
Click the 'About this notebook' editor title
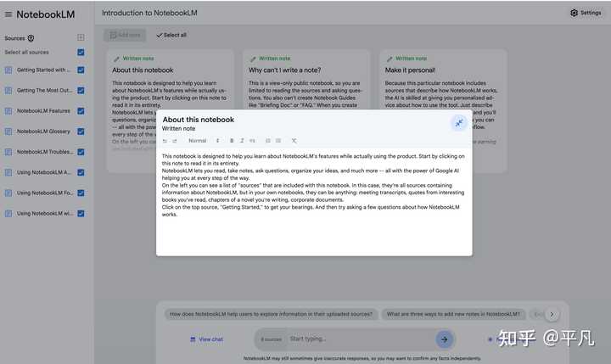[199, 120]
